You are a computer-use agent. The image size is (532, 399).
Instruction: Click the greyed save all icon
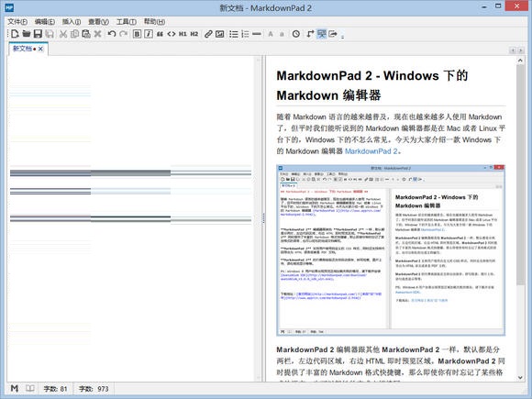[50, 34]
